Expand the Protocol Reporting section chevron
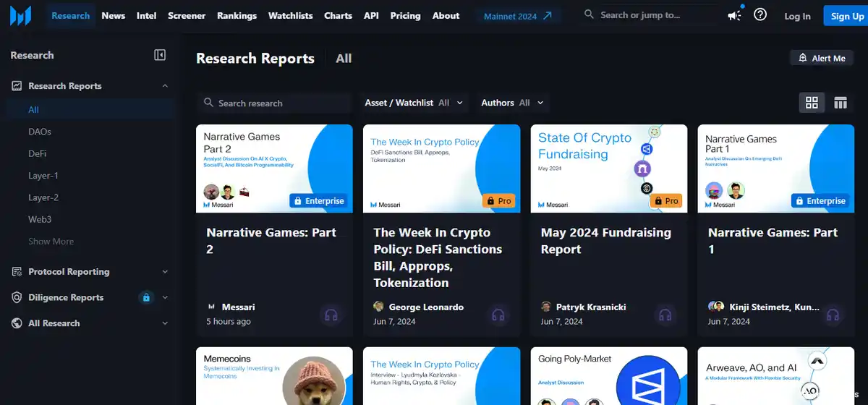The image size is (868, 405). 165,272
